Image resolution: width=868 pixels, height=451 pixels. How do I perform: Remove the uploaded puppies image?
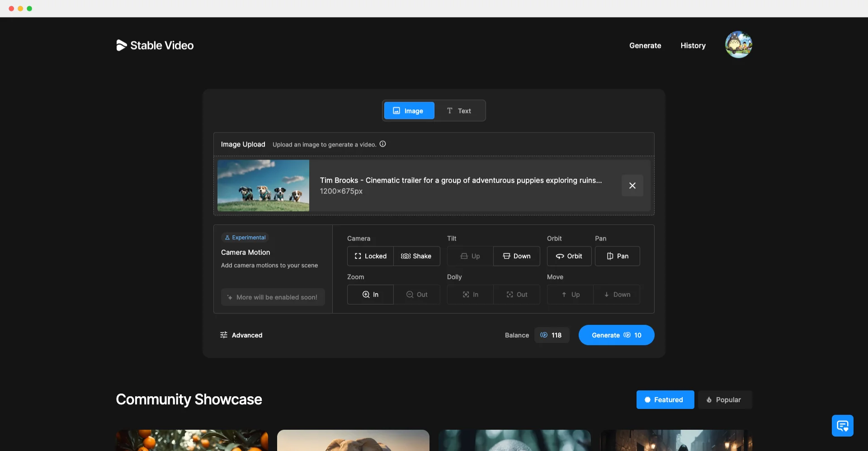(632, 185)
